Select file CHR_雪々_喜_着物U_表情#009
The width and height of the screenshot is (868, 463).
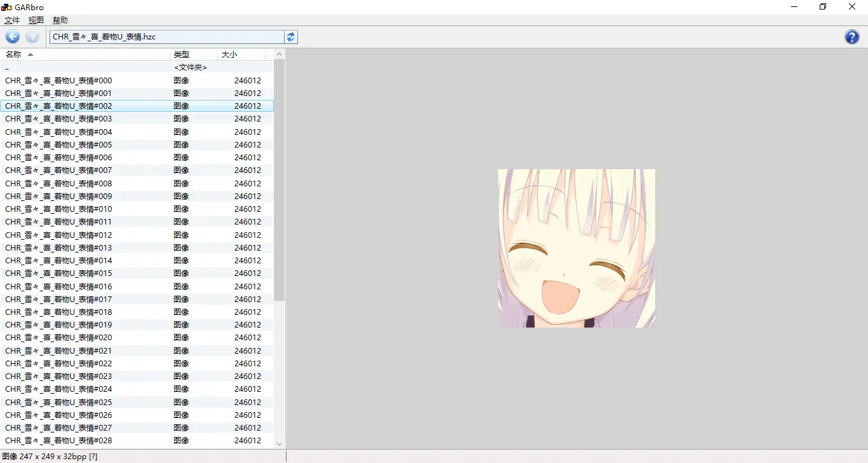click(137, 196)
